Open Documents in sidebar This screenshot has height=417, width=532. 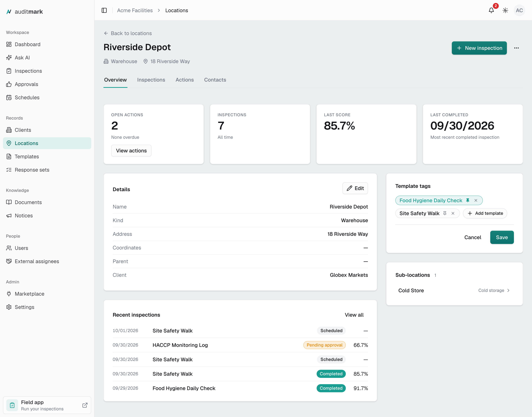click(x=47, y=202)
